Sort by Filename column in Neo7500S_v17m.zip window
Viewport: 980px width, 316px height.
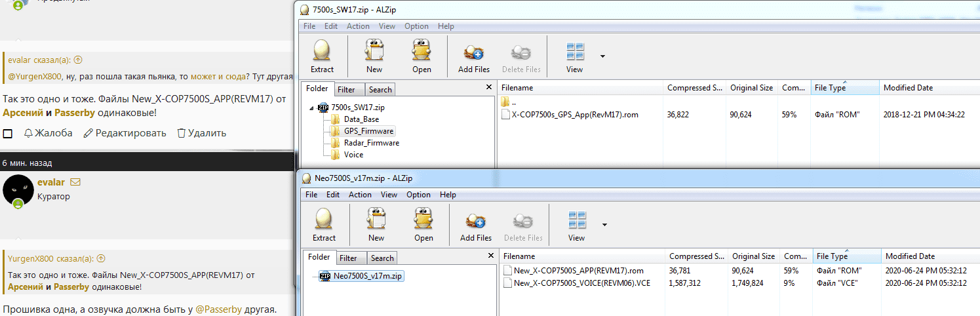coord(581,256)
